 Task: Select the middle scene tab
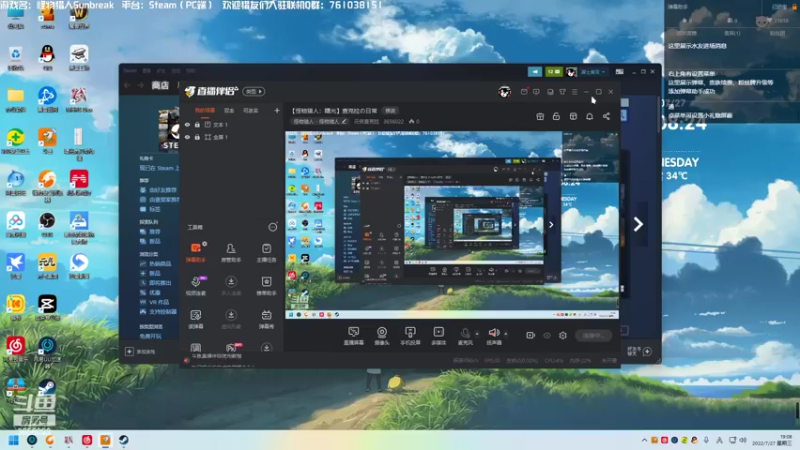coord(229,110)
